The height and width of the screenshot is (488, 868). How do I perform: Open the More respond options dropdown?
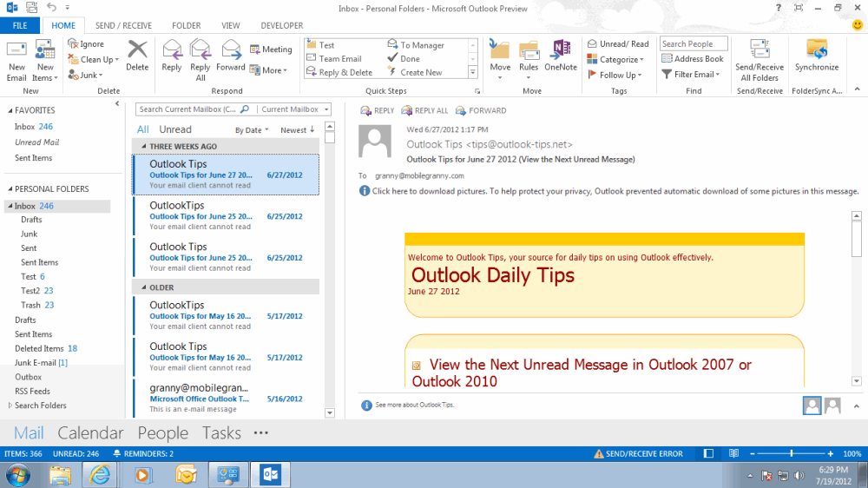[268, 70]
